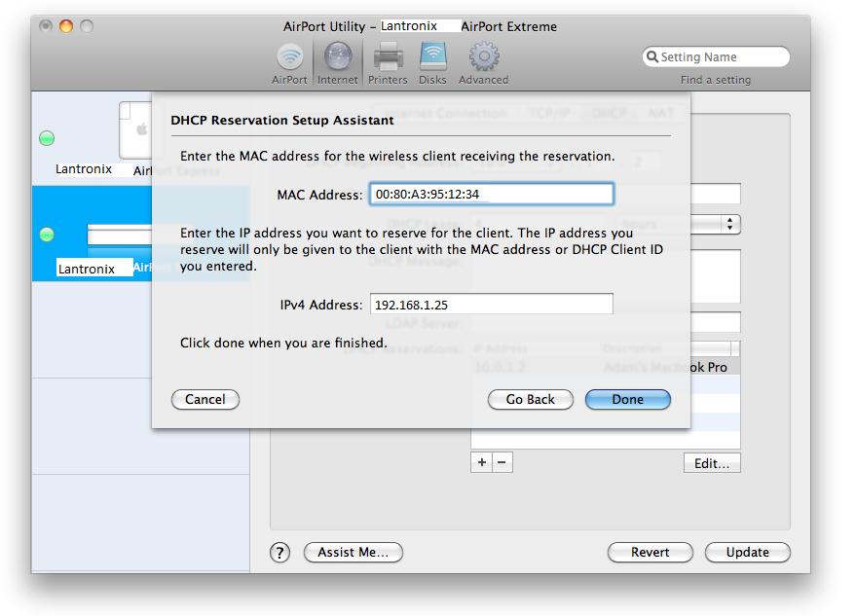Select the Internet toolbar icon
The height and width of the screenshot is (616, 856).
(x=337, y=63)
